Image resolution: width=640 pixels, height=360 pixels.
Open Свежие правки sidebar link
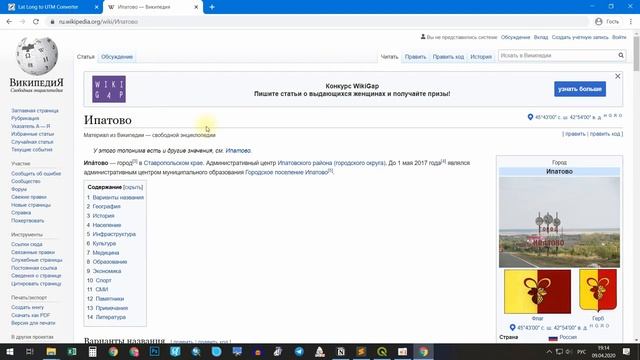coord(29,197)
